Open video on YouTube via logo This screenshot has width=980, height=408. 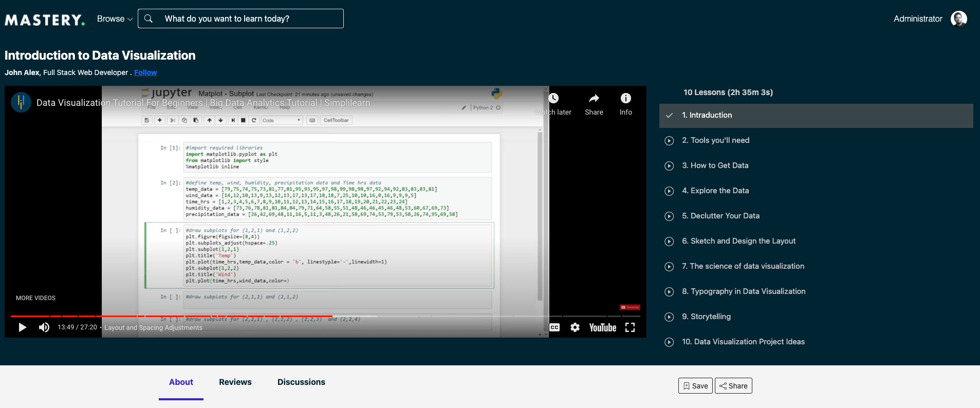point(602,327)
